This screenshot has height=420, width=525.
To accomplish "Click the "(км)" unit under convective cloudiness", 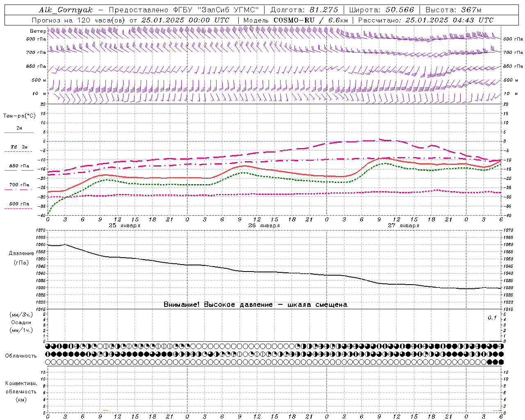I will pyautogui.click(x=21, y=399).
